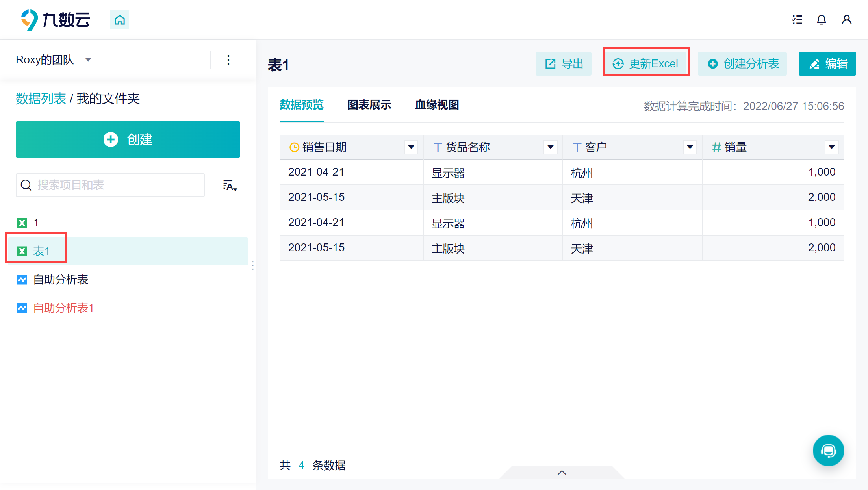This screenshot has width=868, height=490.
Task: Open the red 自助分析表1 item
Action: coord(63,308)
